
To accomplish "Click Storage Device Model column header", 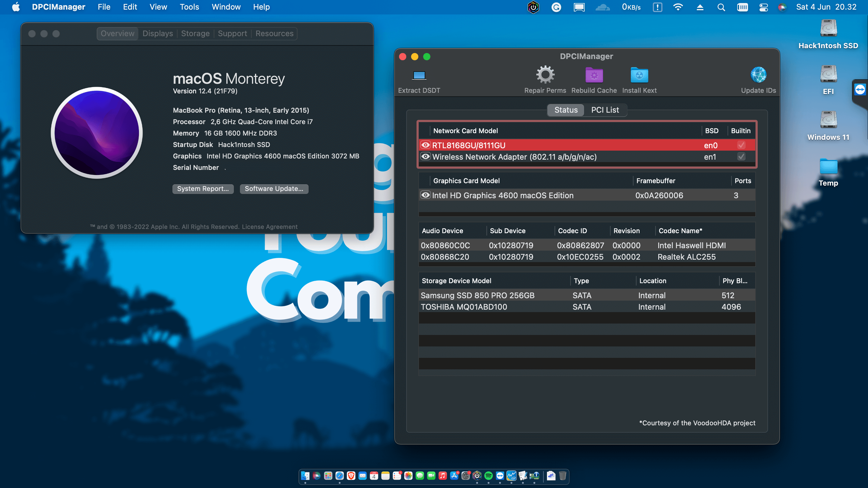I will [x=494, y=280].
